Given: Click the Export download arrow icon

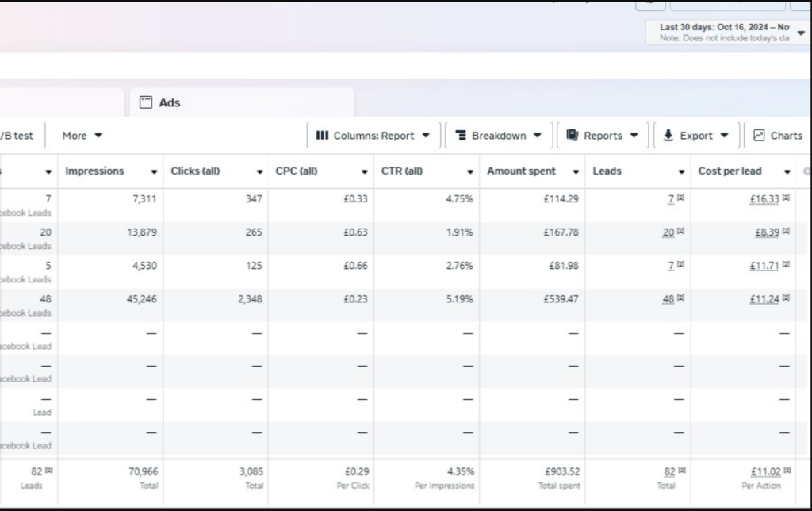Looking at the screenshot, I should pos(668,136).
